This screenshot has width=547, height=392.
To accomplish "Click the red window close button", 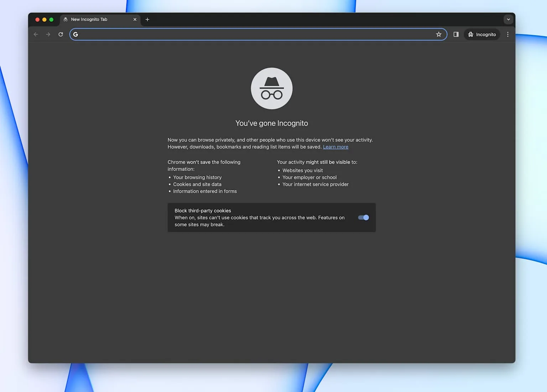I will pos(37,20).
